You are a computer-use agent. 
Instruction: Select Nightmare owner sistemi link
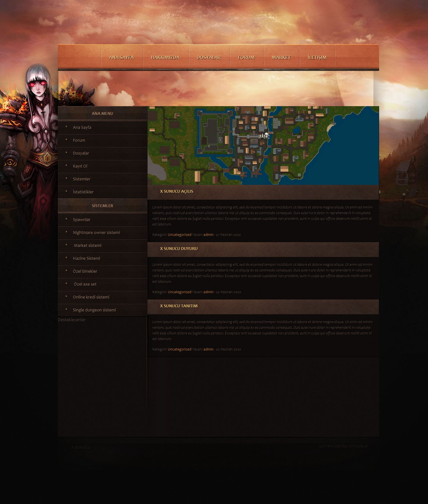coord(96,232)
